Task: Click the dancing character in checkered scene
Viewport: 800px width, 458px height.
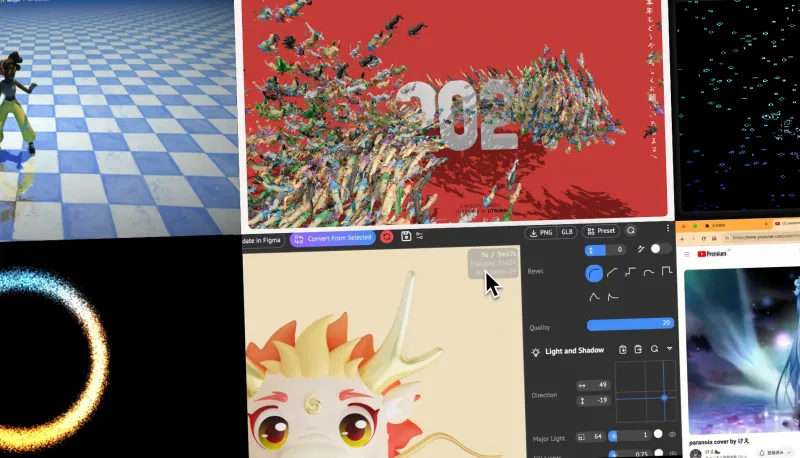Action: [15, 105]
